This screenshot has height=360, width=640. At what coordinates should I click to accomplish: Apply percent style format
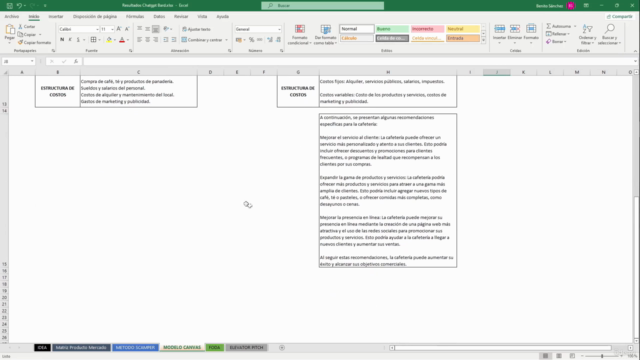(x=251, y=40)
